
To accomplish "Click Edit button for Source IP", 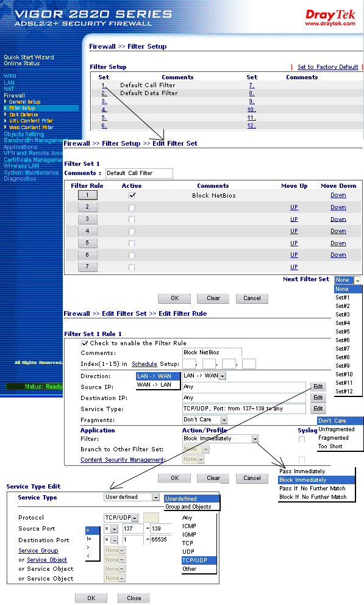I will click(x=318, y=386).
